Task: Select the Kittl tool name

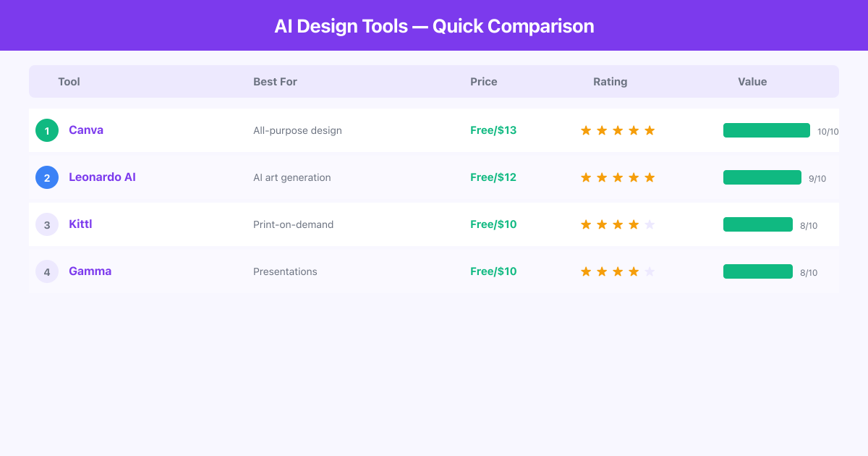Action: [x=80, y=224]
